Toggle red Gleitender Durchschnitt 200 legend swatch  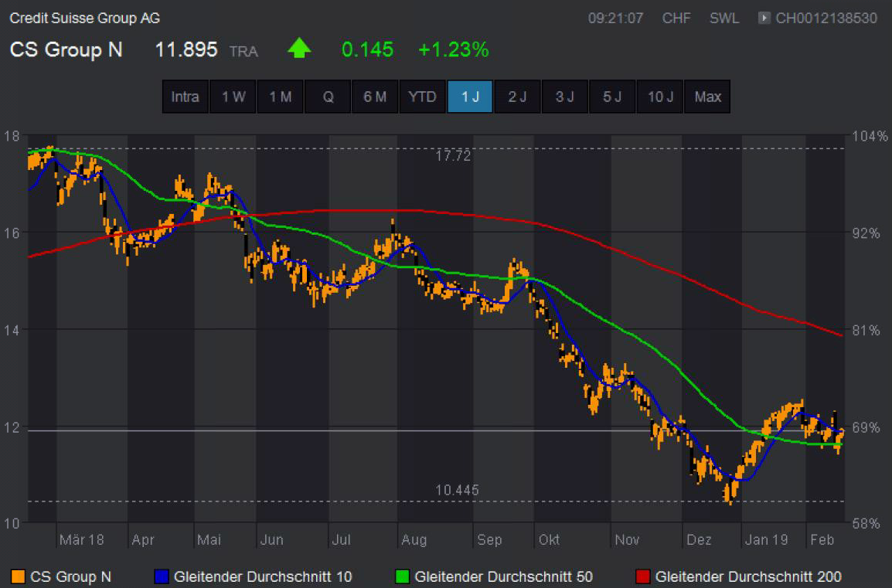[642, 576]
